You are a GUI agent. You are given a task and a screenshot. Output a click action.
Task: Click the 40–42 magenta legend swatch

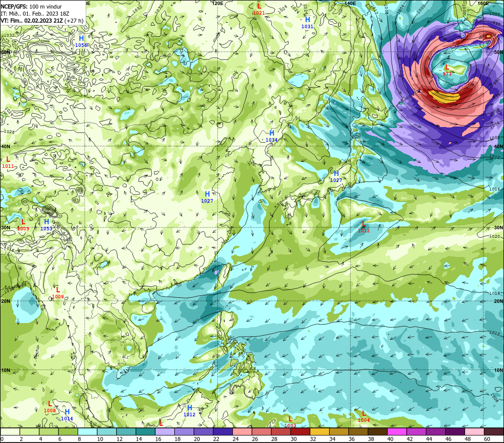click(x=397, y=431)
